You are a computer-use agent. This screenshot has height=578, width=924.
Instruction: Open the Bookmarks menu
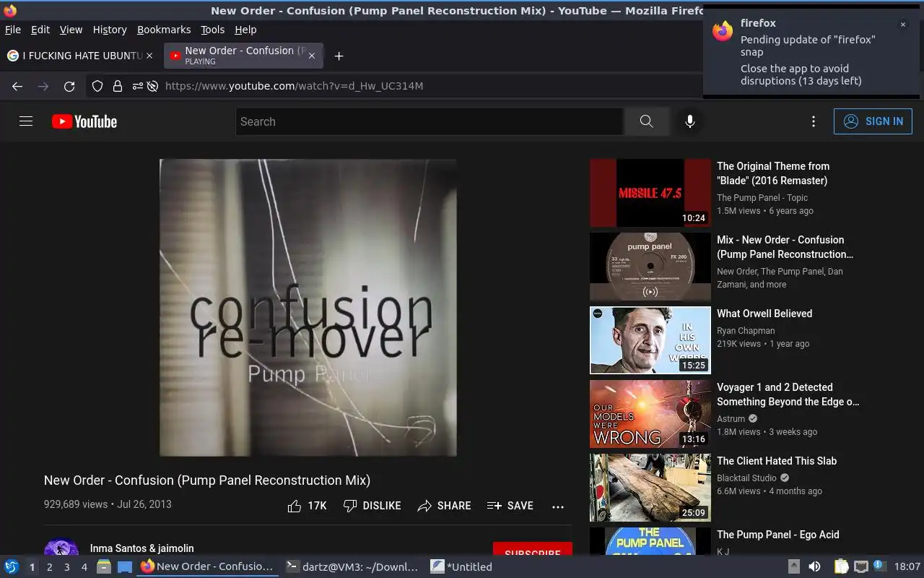164,30
